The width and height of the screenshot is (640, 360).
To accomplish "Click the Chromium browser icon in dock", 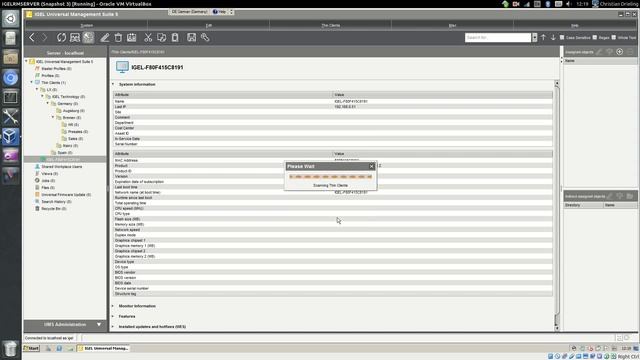I will click(x=10, y=78).
